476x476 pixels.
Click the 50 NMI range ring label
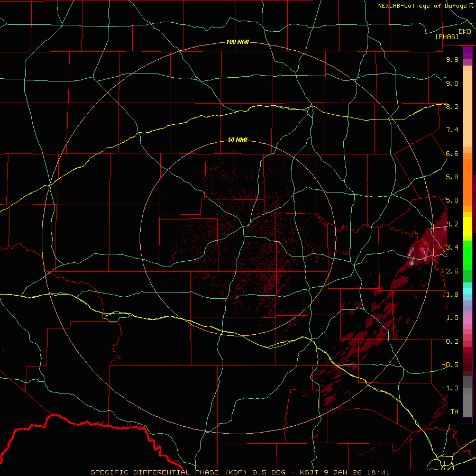pos(237,140)
